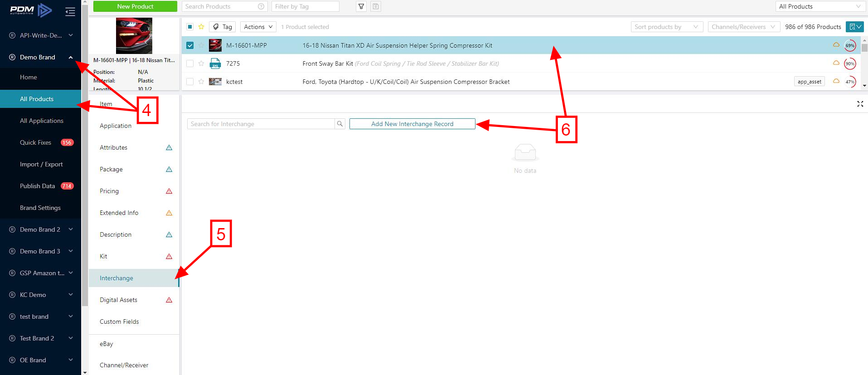This screenshot has height=375, width=868.
Task: Open the teal view options dropdown
Action: tap(854, 27)
